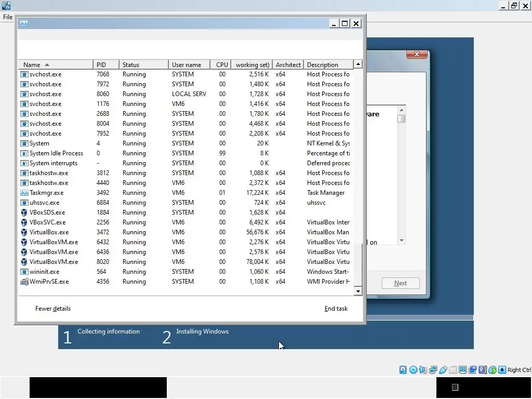This screenshot has height=399, width=532.
Task: Sort by the Architecture column header
Action: (288, 64)
